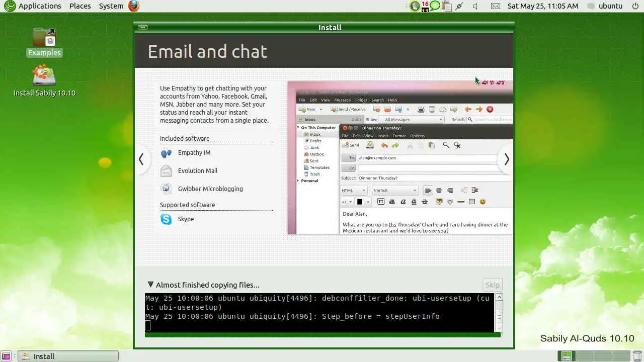Click the Gwibber Microblogging icon
Viewport: 644px width, 362px height.
pyautogui.click(x=166, y=189)
